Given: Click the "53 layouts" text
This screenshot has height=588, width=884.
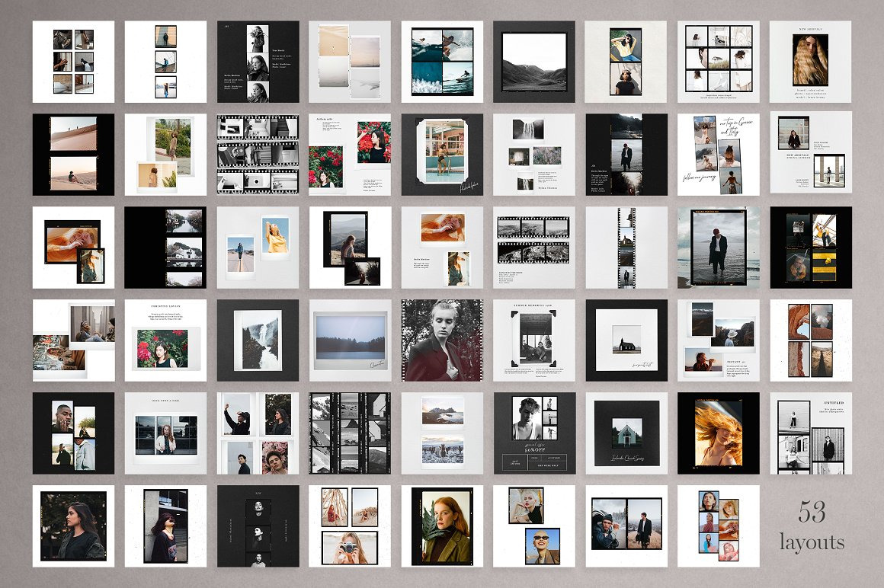Looking at the screenshot, I should (812, 527).
